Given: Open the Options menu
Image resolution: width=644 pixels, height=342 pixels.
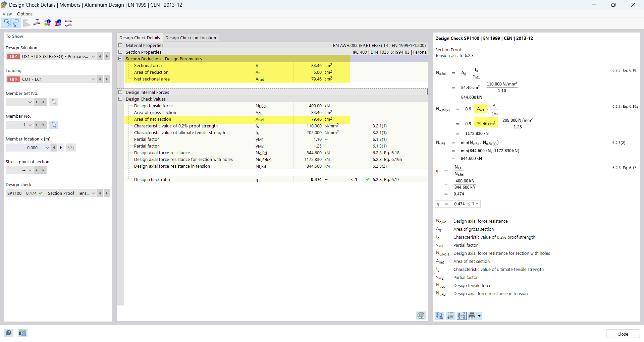Looking at the screenshot, I should click(25, 14).
